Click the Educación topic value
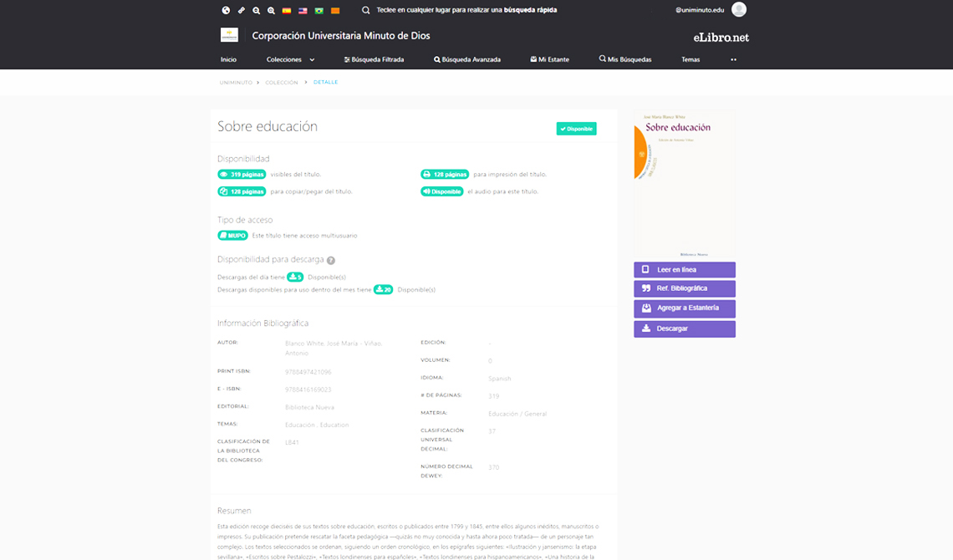This screenshot has height=560, width=953. [x=299, y=425]
